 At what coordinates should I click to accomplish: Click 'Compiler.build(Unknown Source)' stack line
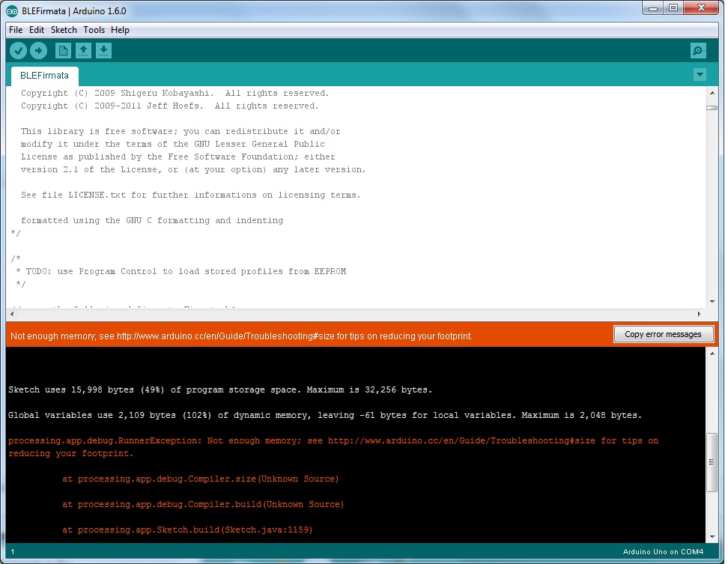203,505
